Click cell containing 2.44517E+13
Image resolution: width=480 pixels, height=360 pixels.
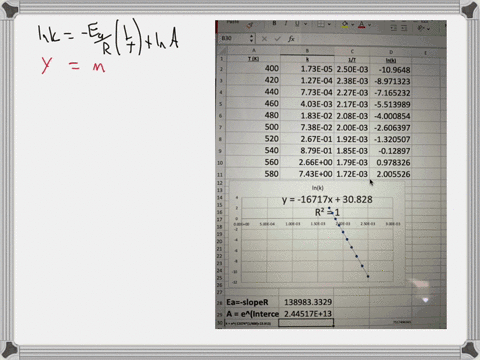click(306, 314)
